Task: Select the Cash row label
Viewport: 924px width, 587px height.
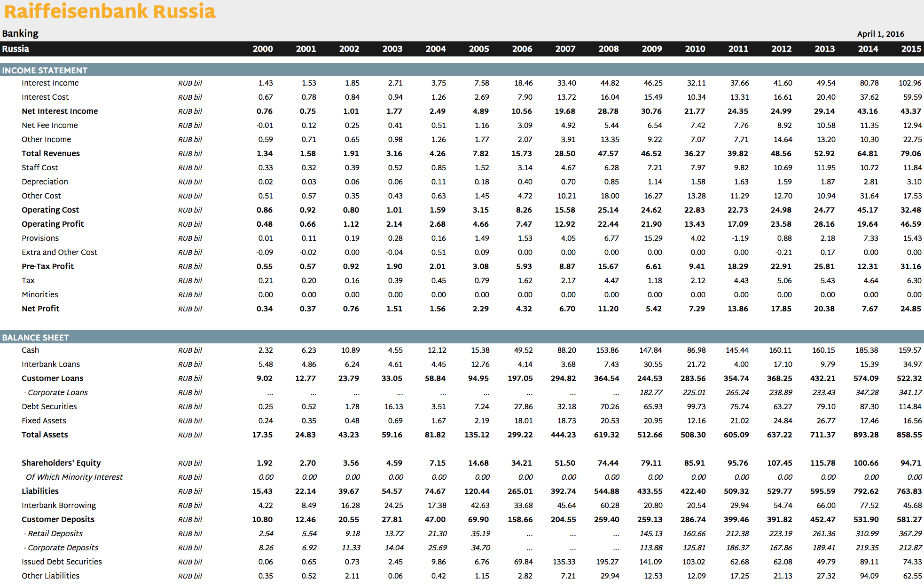Action: click(x=30, y=350)
